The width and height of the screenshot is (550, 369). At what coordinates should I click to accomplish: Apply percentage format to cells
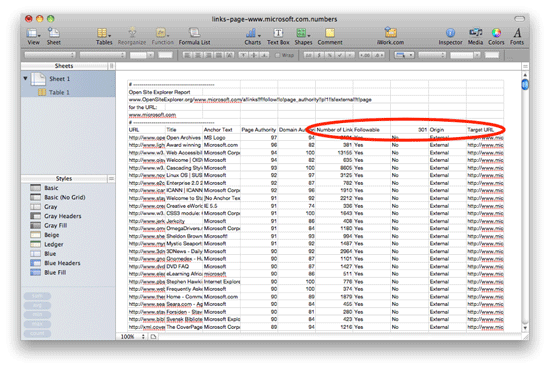coord(329,55)
